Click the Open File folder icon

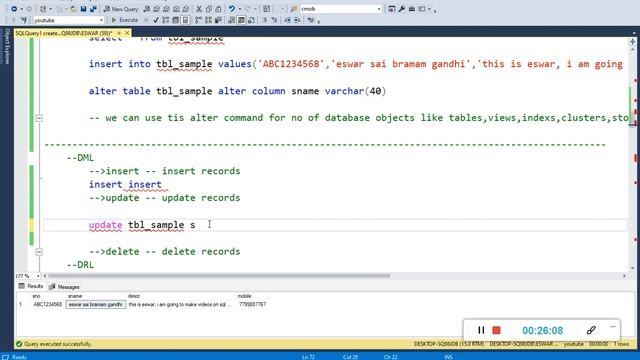(73, 9)
